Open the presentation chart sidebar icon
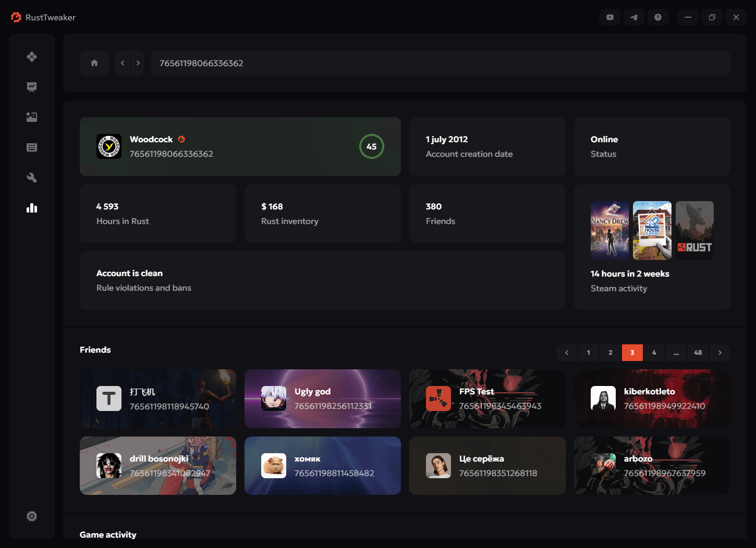Screen dimensions: 756x548 coord(32,87)
